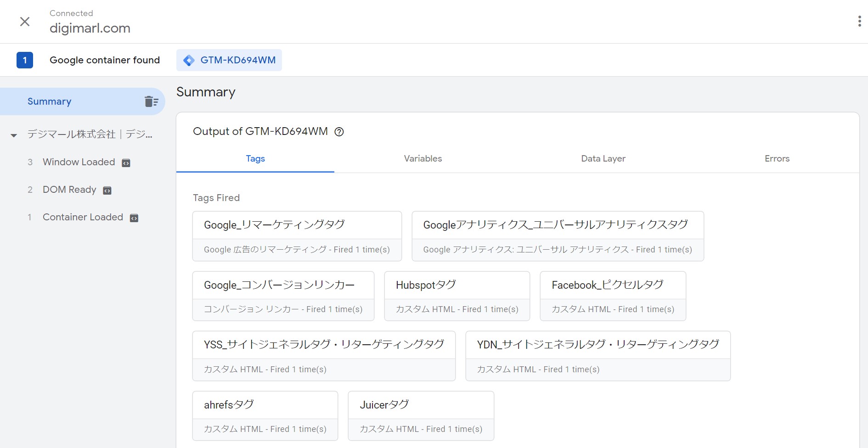Collapse the デジマール株式会社 page group

14,135
